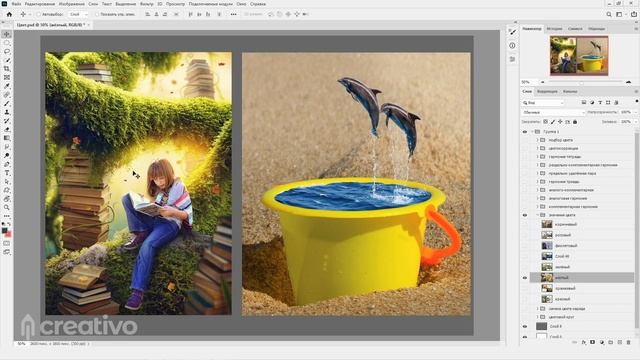Image resolution: width=640 pixels, height=360 pixels.
Task: Open the Слой auto-select dropdown
Action: pyautogui.click(x=78, y=14)
